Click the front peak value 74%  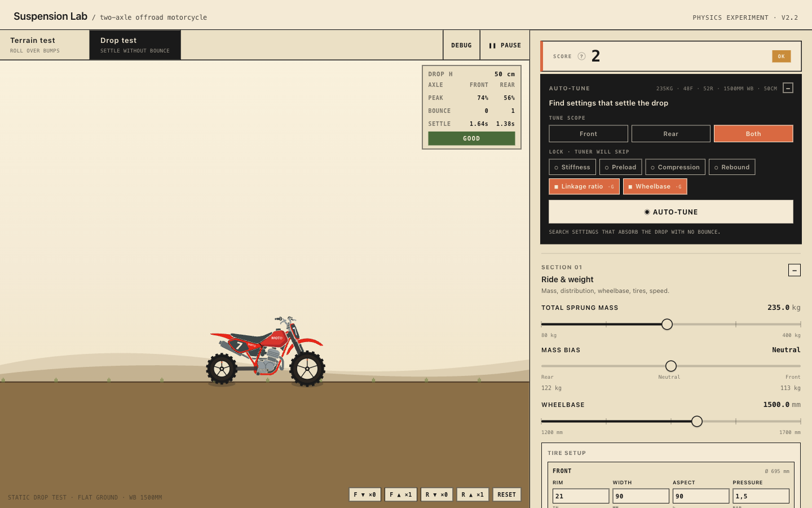point(483,98)
